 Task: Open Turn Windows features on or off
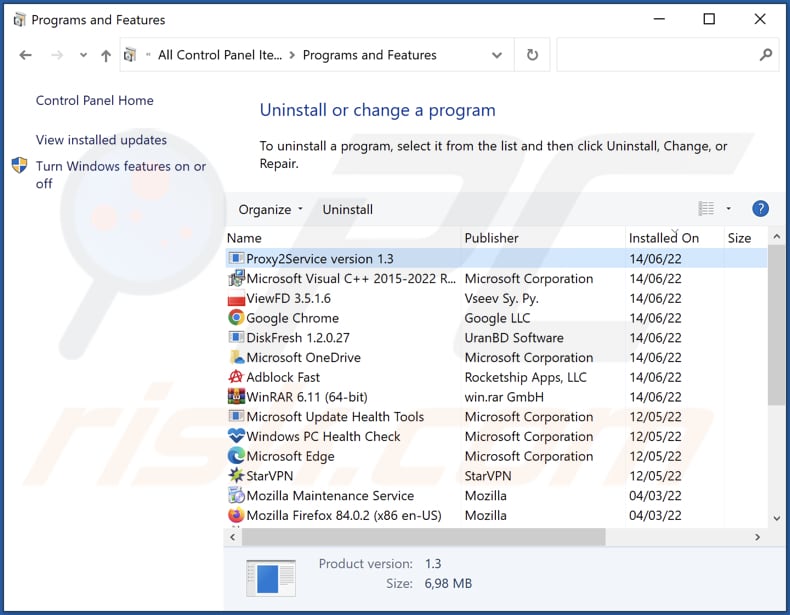point(121,174)
